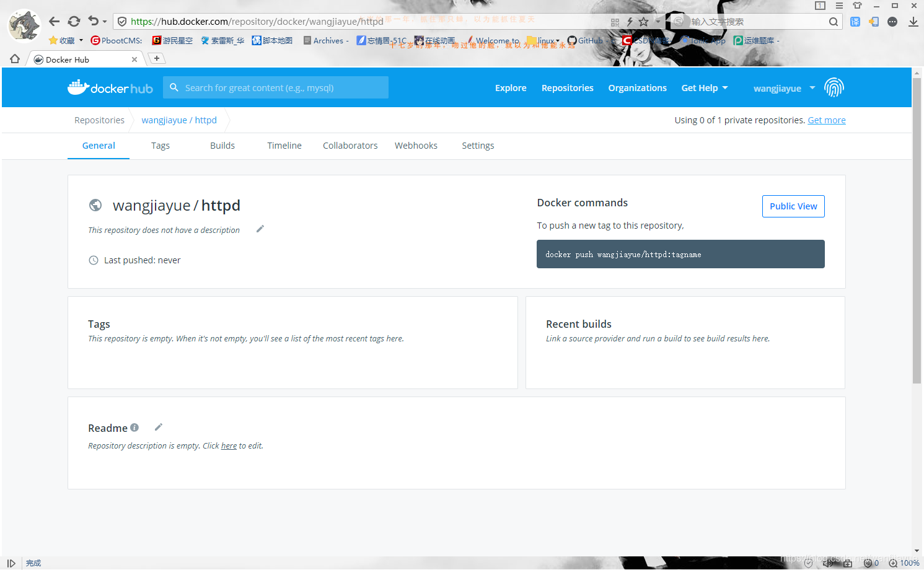Go to Repositories breadcrumb
Image resolution: width=924 pixels, height=570 pixels.
pos(99,120)
